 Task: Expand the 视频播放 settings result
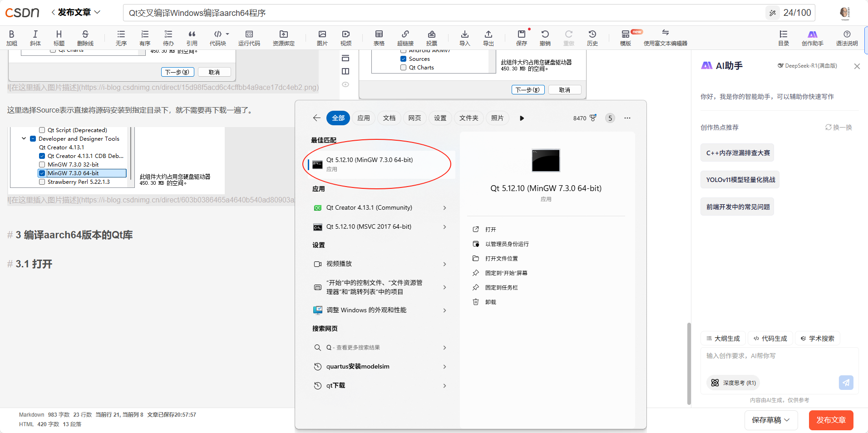(x=444, y=264)
